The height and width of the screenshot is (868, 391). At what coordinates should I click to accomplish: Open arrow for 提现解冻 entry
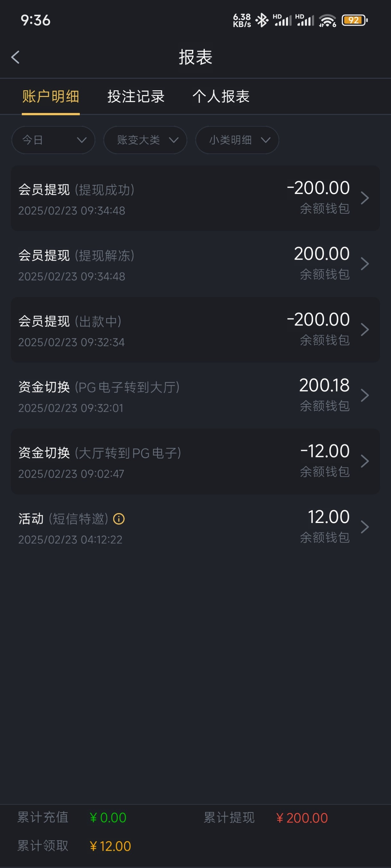point(364,264)
